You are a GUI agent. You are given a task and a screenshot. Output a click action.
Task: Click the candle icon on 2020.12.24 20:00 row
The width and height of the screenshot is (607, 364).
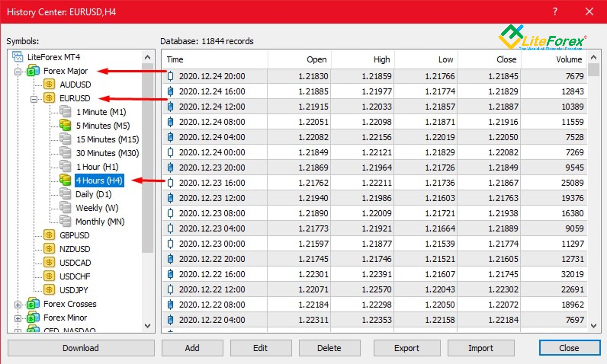(x=170, y=76)
